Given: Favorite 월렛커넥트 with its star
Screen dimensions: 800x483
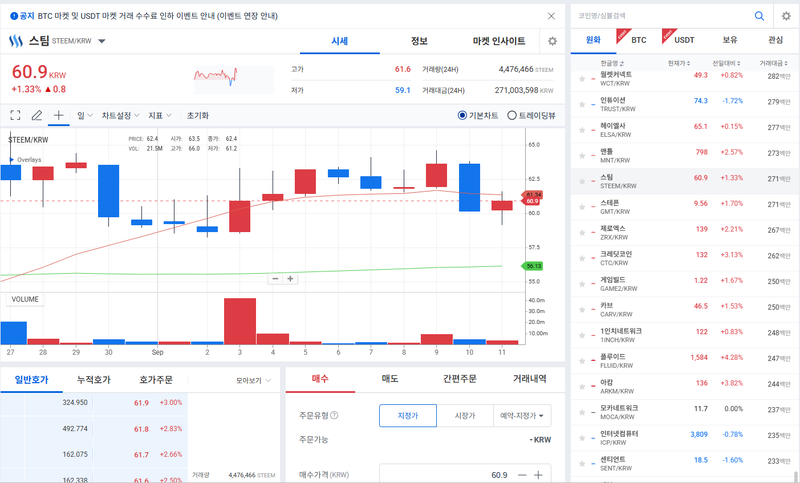Looking at the screenshot, I should tap(582, 79).
